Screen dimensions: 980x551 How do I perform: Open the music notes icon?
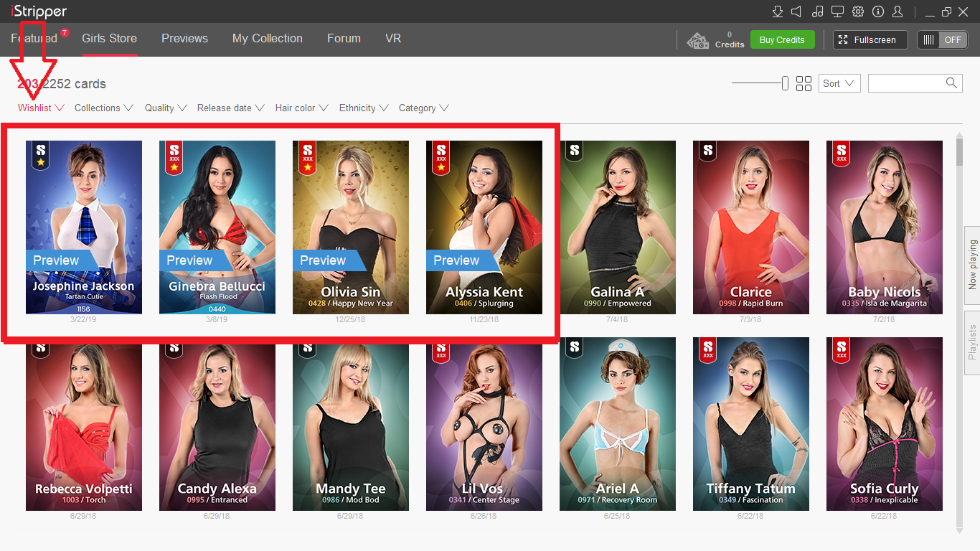coord(817,11)
